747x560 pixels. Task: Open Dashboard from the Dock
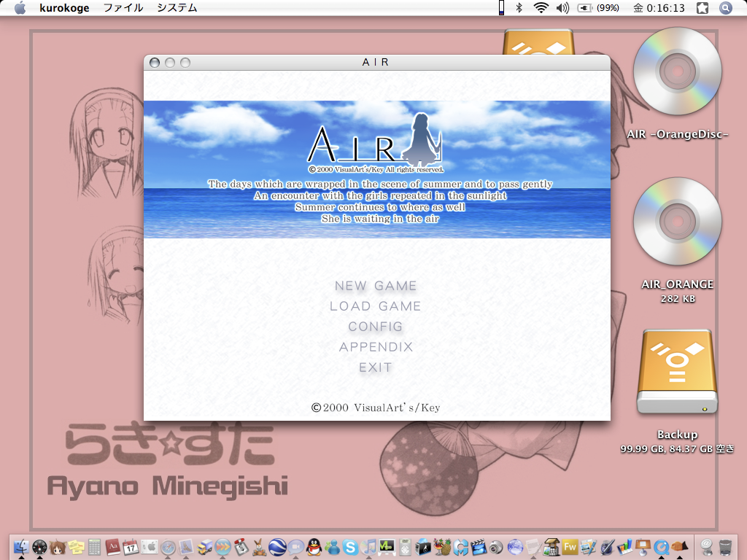pos(39,547)
